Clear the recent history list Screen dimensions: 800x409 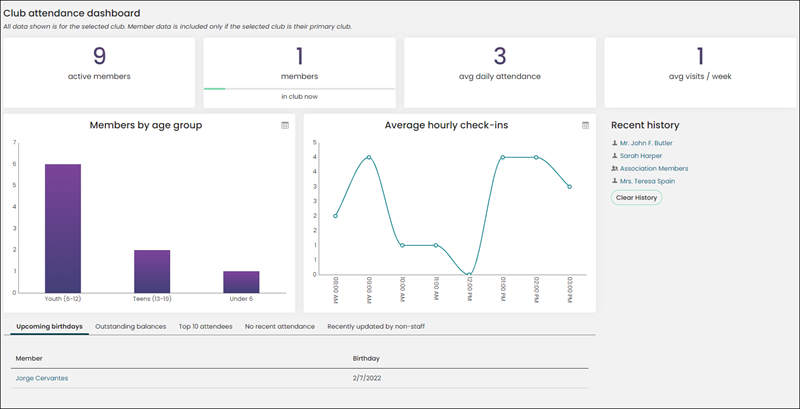(x=636, y=197)
